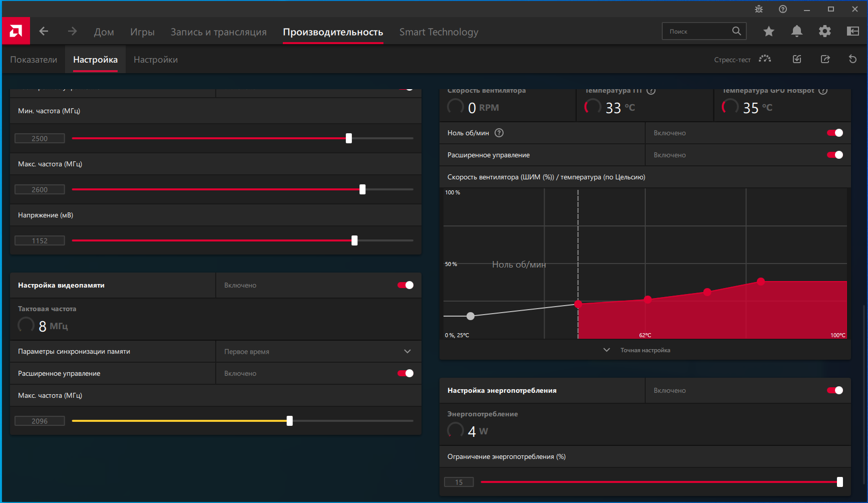868x503 pixels.
Task: Open help for Температура GPU Hotspot
Action: (823, 91)
